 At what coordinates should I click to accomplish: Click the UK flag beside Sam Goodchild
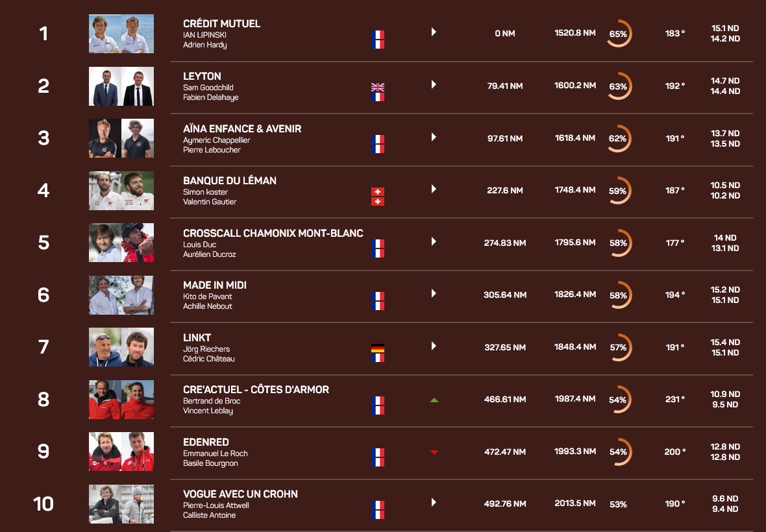(377, 88)
